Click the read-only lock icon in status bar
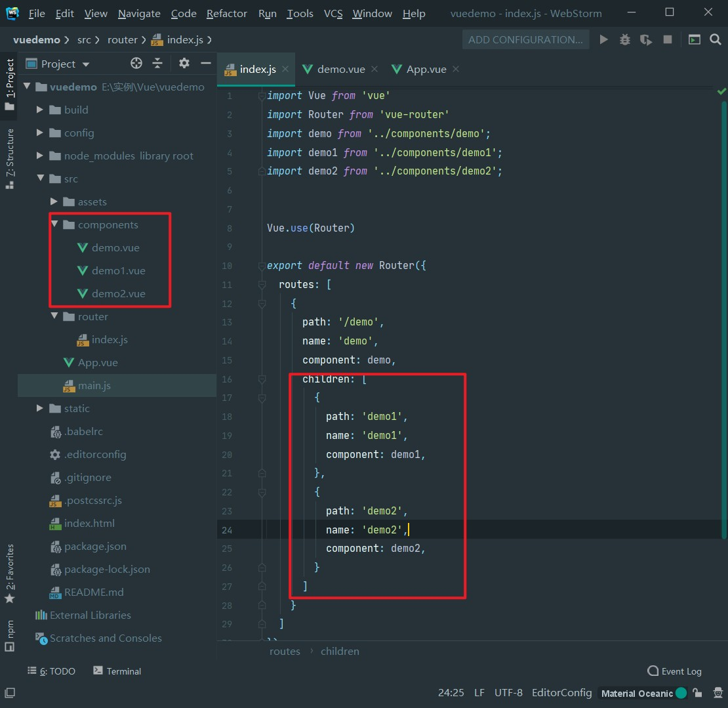 click(x=697, y=693)
